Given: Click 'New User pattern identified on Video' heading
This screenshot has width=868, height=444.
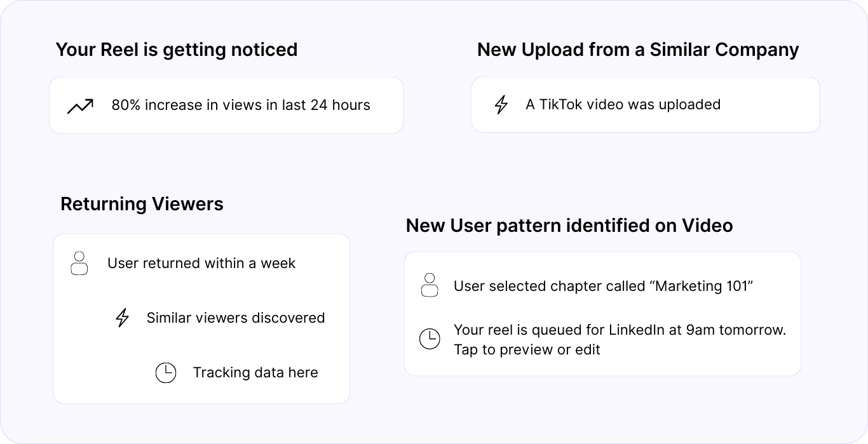Looking at the screenshot, I should 569,225.
